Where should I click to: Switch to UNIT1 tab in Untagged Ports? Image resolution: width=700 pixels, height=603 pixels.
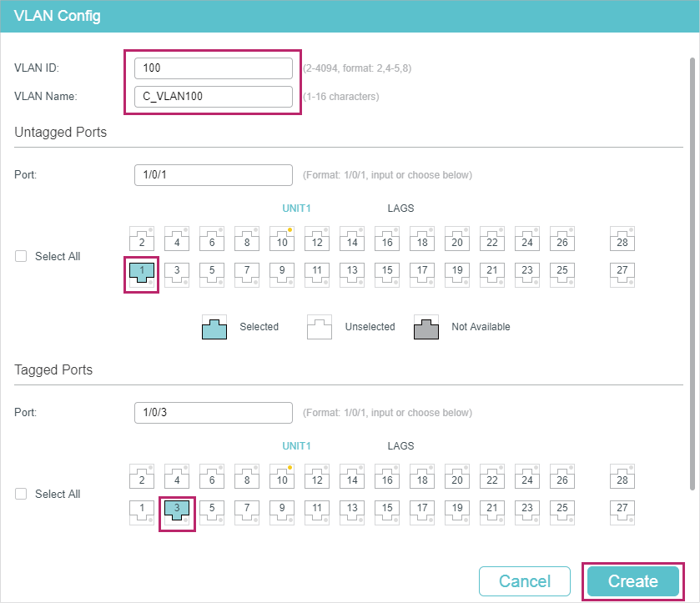pos(296,209)
